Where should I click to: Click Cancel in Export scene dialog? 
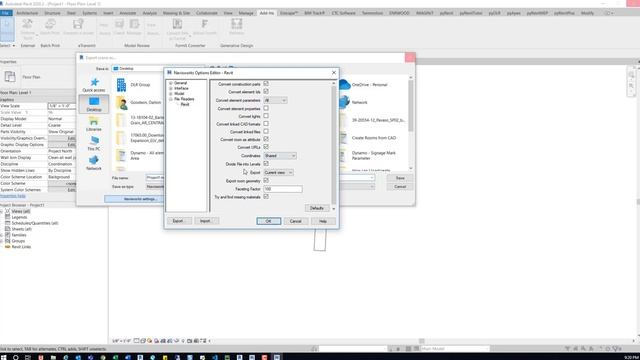400,187
